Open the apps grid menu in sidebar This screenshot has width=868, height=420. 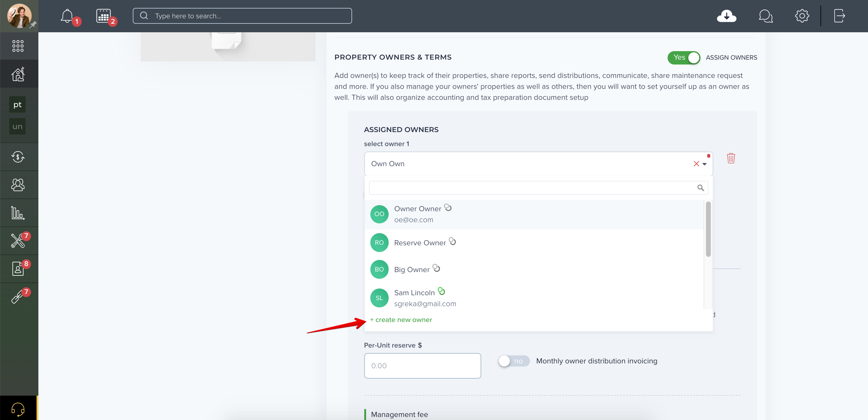tap(18, 46)
